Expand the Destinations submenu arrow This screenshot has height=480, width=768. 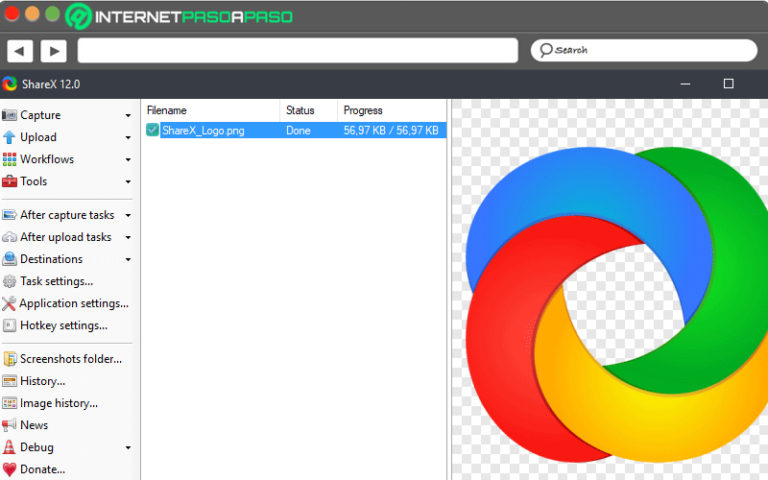[128, 260]
